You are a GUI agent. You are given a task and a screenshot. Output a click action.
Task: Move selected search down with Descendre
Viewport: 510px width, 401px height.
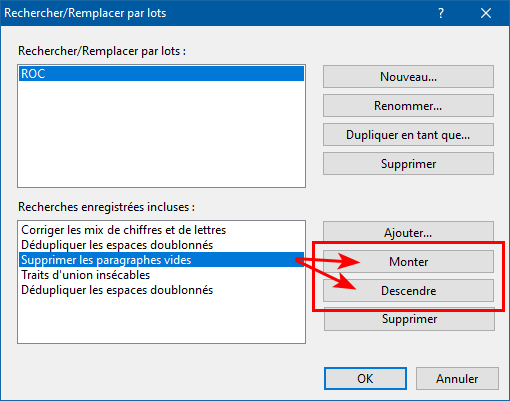[408, 291]
